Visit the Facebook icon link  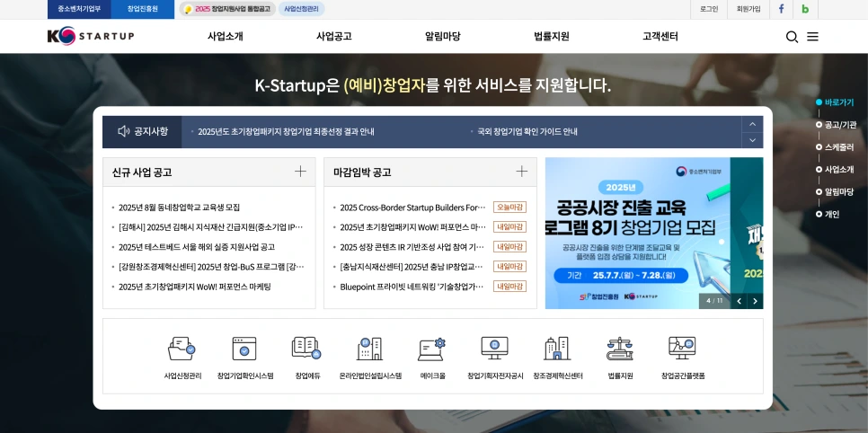pos(781,9)
